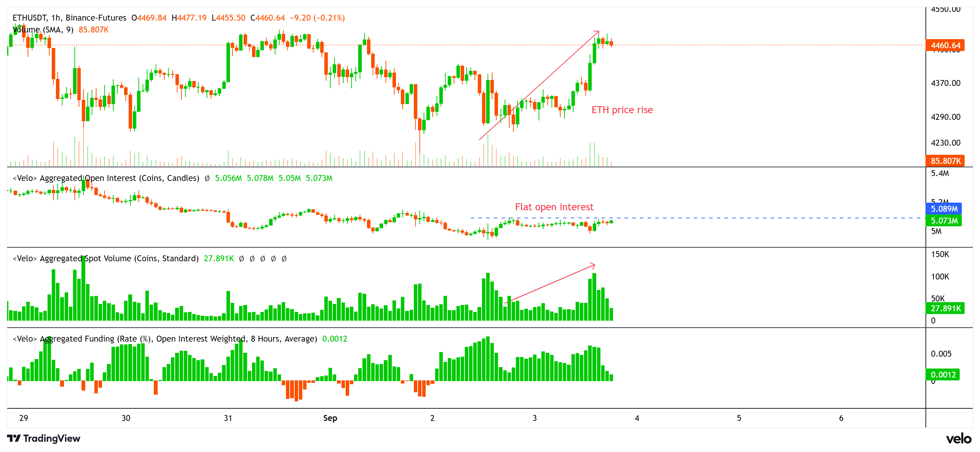Click the blue 5.089M label on the price scale
980x452 pixels.
click(x=945, y=209)
